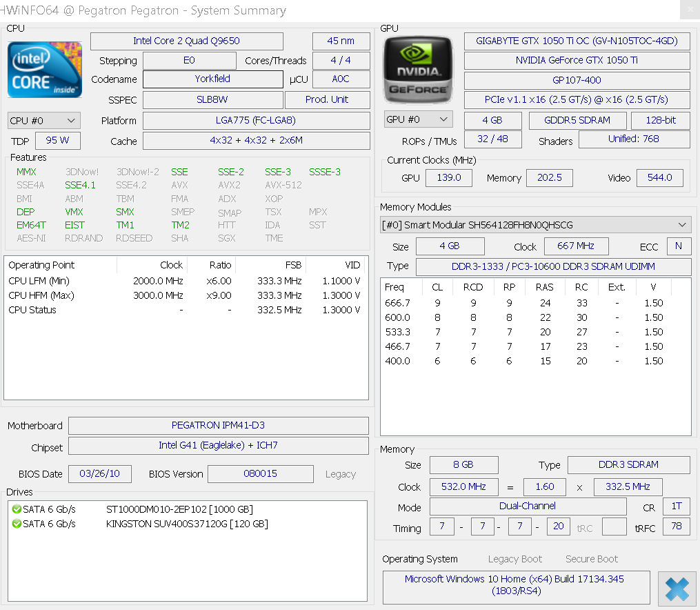Click green check icon for KINGSTON drive
Viewport: 700px width, 610px height.
(x=17, y=523)
